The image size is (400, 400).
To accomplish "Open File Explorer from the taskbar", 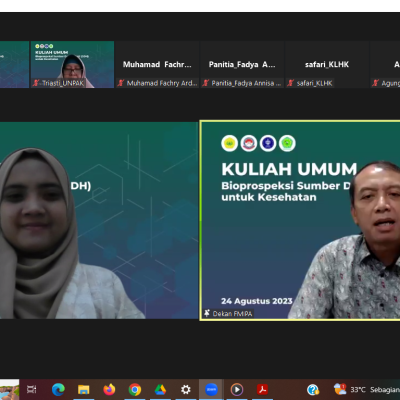I will click(x=84, y=389).
